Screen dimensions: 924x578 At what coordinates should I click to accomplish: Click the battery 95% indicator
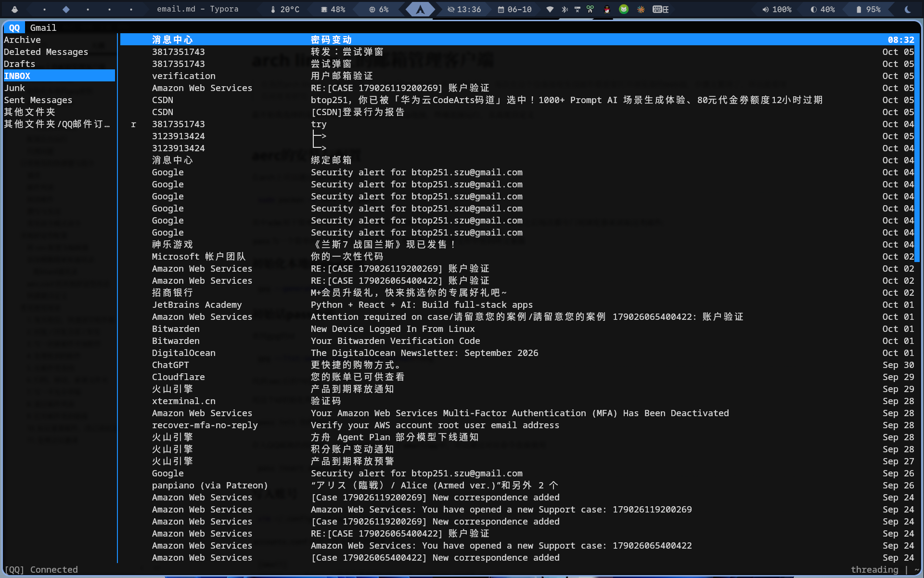pos(868,9)
